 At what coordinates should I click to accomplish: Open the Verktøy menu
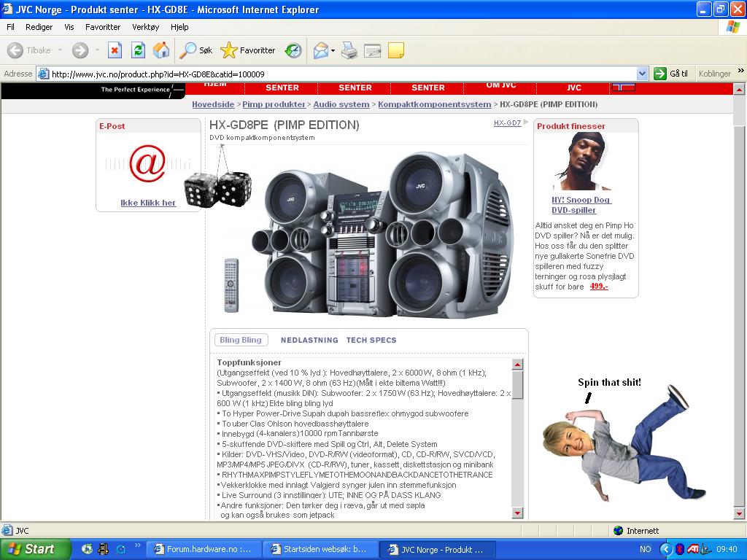coord(145,27)
